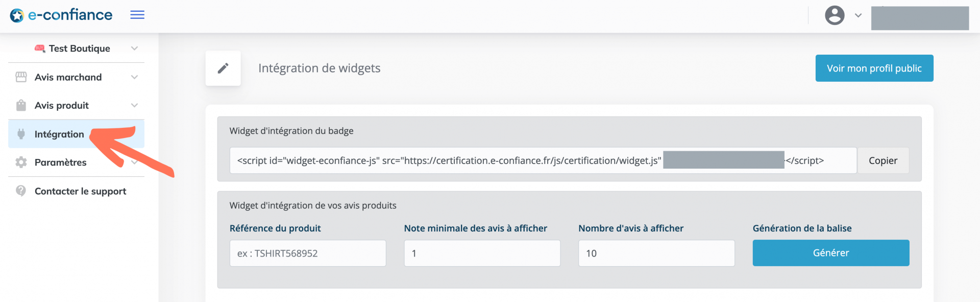Open the user account avatar icon
This screenshot has height=302, width=980.
[835, 15]
